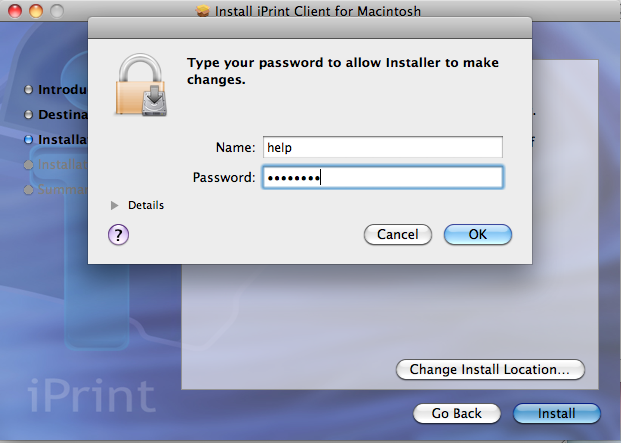This screenshot has width=621, height=443.
Task: Select the Introduction step bullet
Action: 29,90
